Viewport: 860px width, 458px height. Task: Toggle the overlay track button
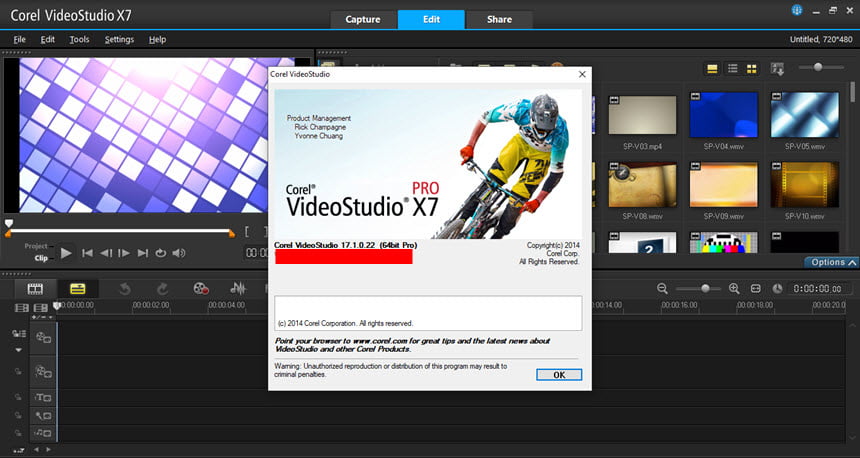pos(43,372)
